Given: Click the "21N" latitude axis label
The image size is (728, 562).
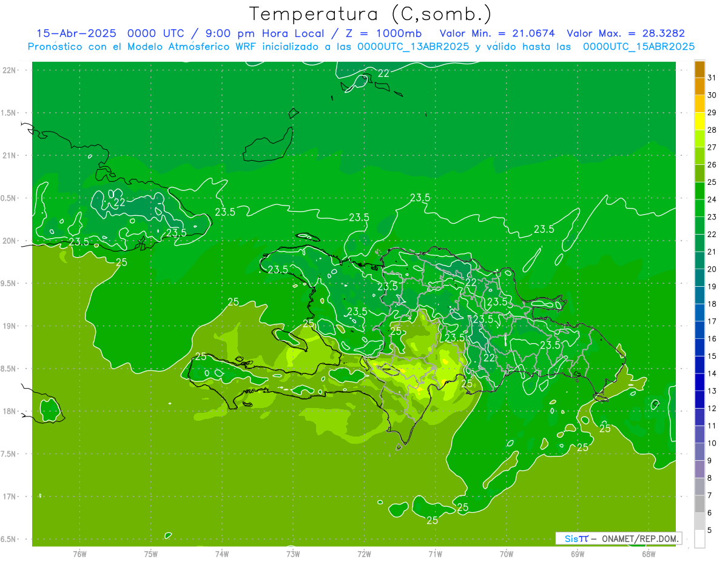Looking at the screenshot, I should tap(10, 156).
